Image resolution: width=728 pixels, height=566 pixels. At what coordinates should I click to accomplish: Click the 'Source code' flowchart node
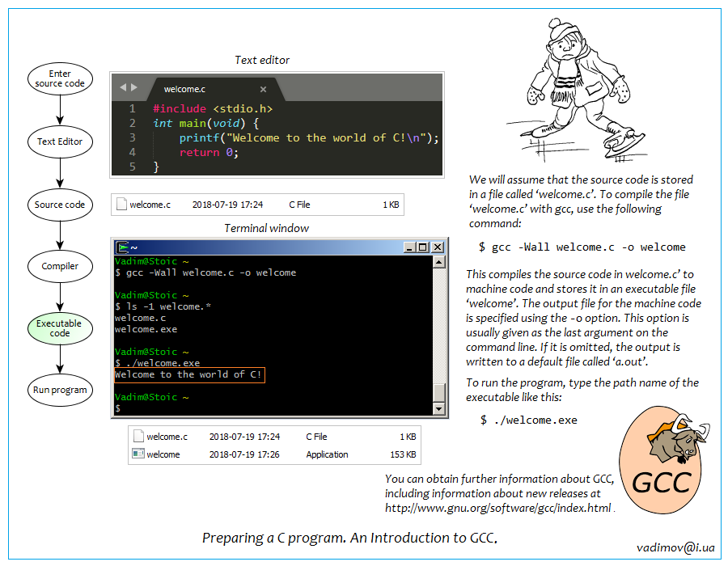pos(60,205)
